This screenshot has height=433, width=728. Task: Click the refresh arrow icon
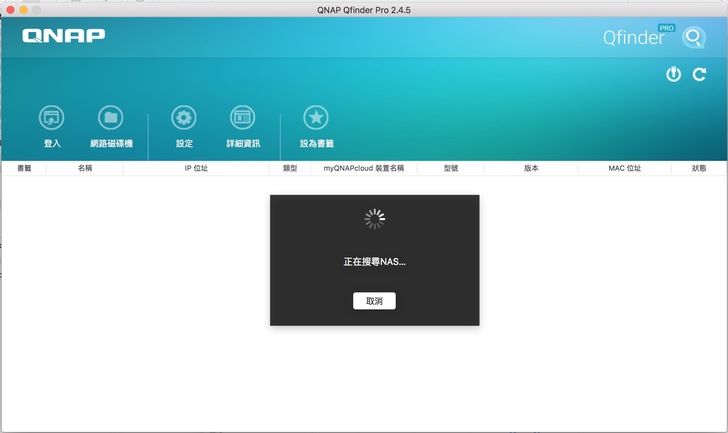tap(700, 75)
